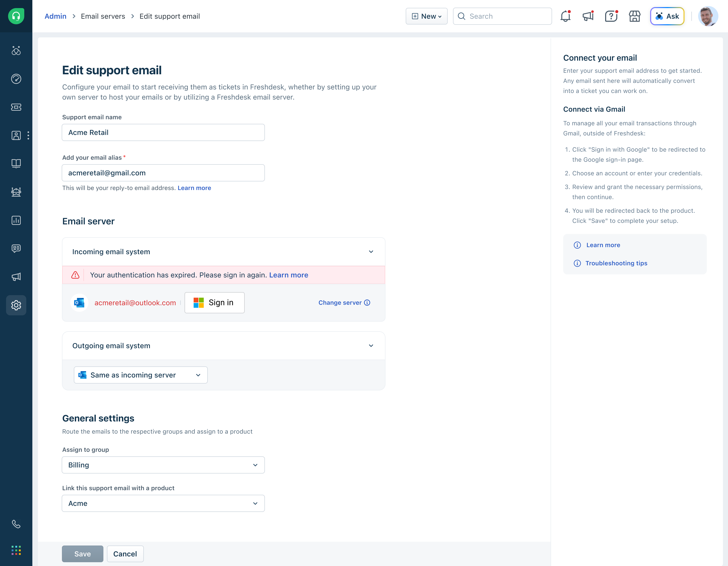Click the notifications bell icon
Image resolution: width=728 pixels, height=566 pixels.
[x=565, y=16]
